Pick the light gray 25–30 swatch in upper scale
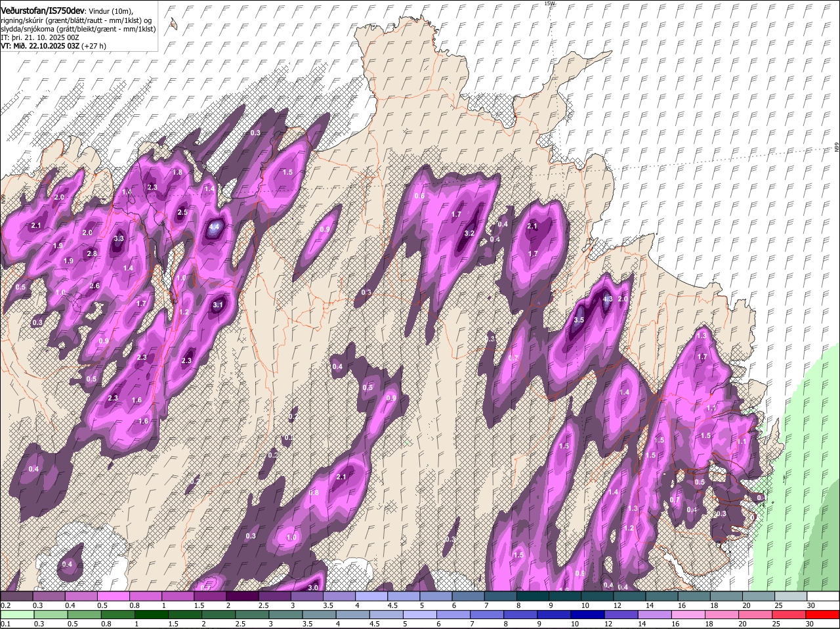Viewport: 840px width, 629px height. (790, 596)
